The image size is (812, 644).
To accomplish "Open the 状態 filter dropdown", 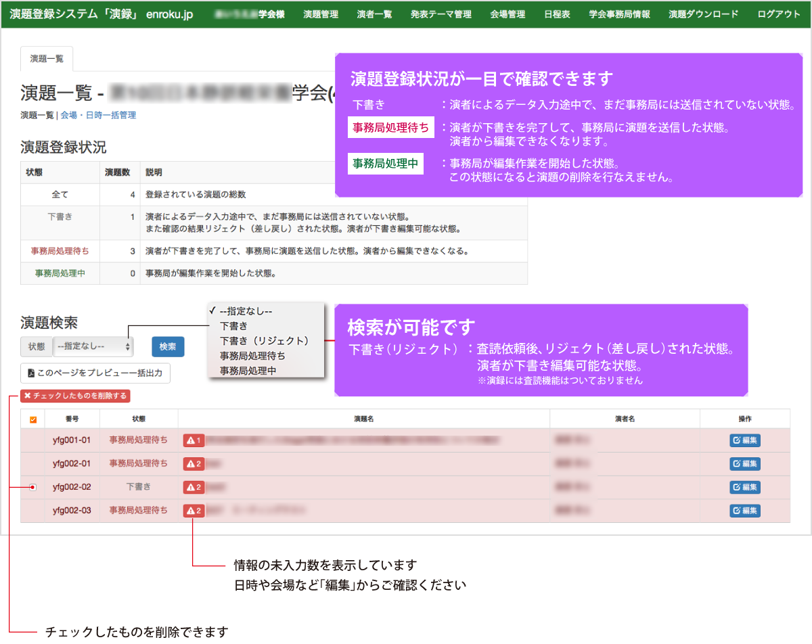I will pos(93,346).
